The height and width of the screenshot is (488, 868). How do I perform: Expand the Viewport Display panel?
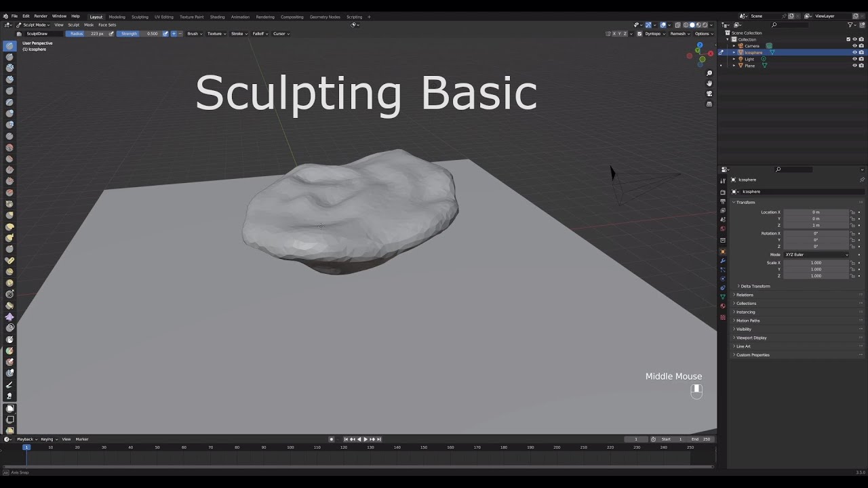(751, 338)
